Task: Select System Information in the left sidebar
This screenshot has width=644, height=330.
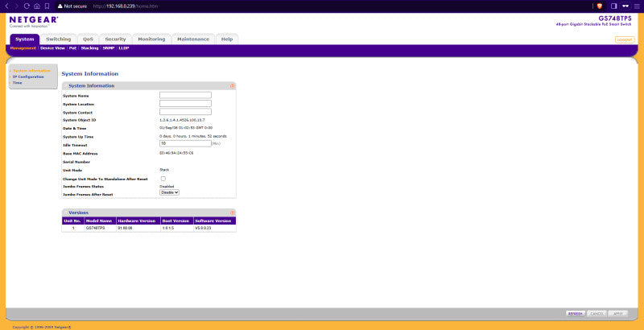Action: click(31, 71)
